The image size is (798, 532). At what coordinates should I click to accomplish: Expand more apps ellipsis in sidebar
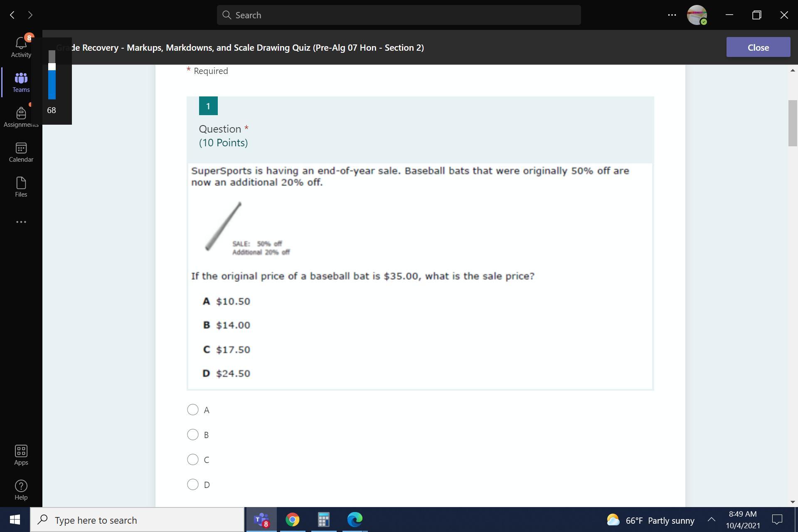(x=21, y=222)
